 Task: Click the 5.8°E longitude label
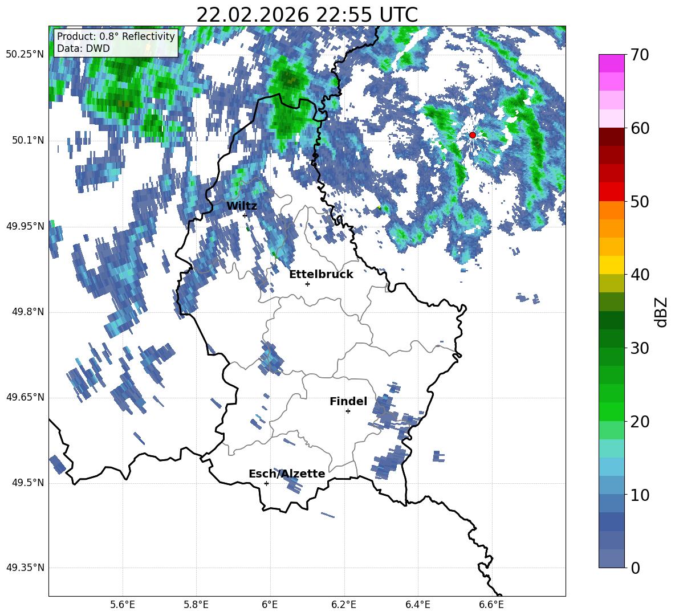[x=196, y=605]
